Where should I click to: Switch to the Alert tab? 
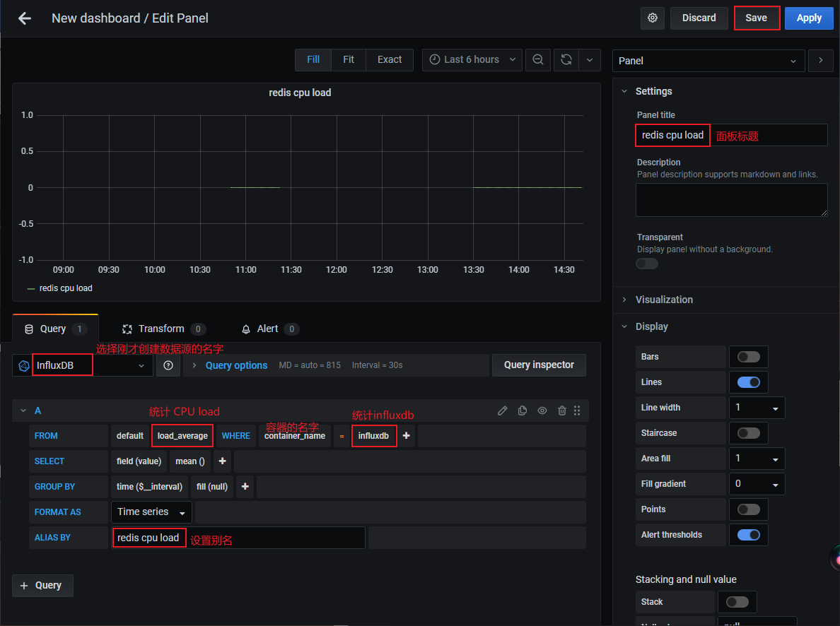(x=267, y=329)
